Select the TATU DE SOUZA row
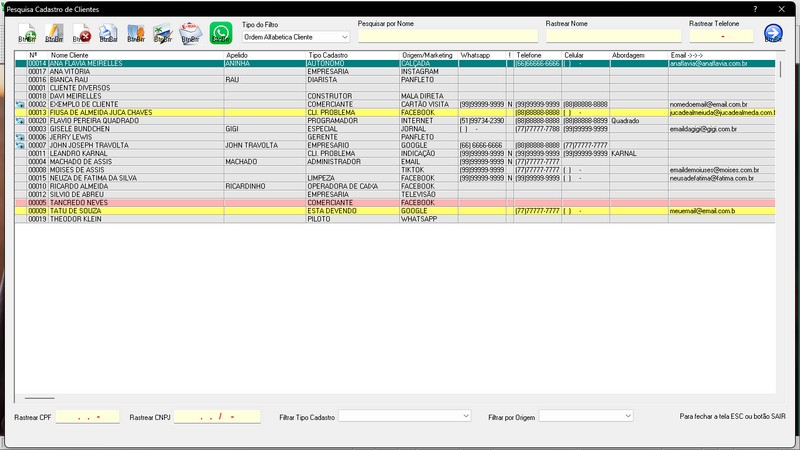This screenshot has height=450, width=800. tap(395, 211)
